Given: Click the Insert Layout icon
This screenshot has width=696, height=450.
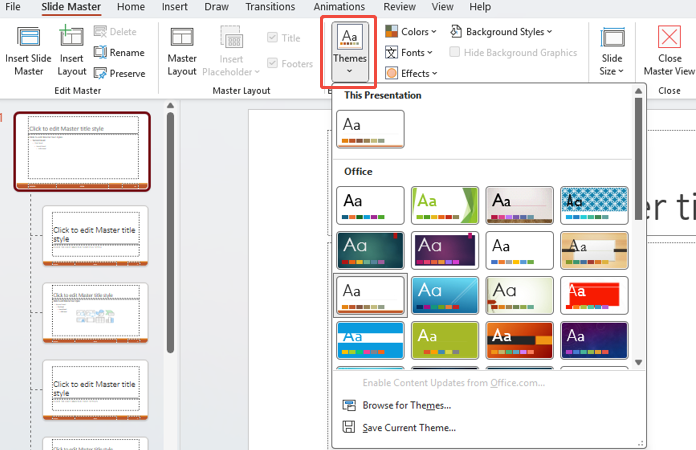Looking at the screenshot, I should pos(71,36).
